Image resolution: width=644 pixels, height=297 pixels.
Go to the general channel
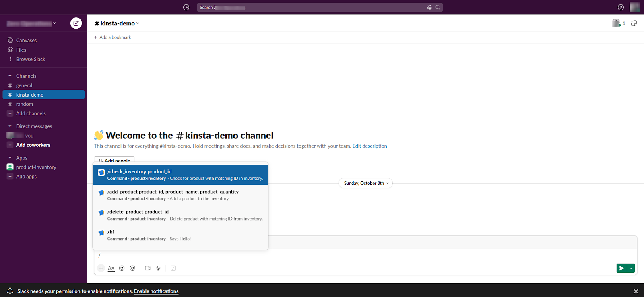pyautogui.click(x=24, y=85)
